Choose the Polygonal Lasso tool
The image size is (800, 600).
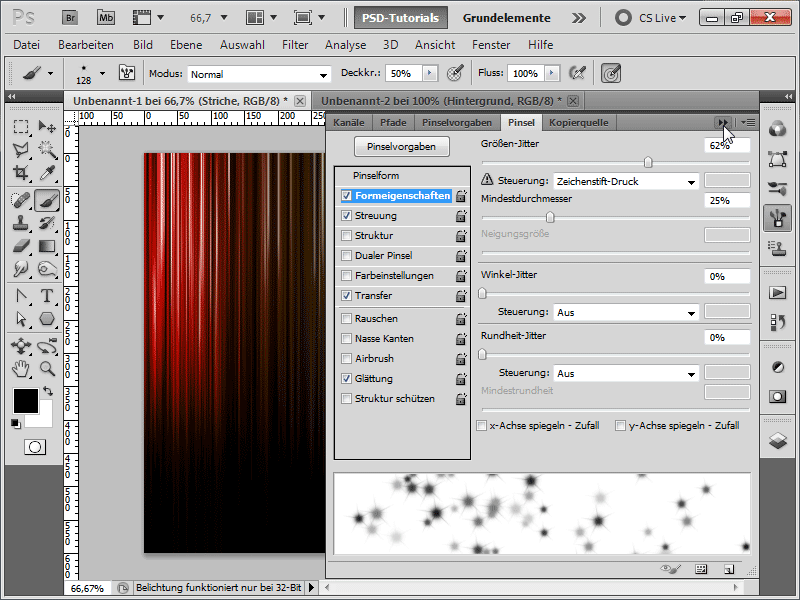[x=21, y=149]
